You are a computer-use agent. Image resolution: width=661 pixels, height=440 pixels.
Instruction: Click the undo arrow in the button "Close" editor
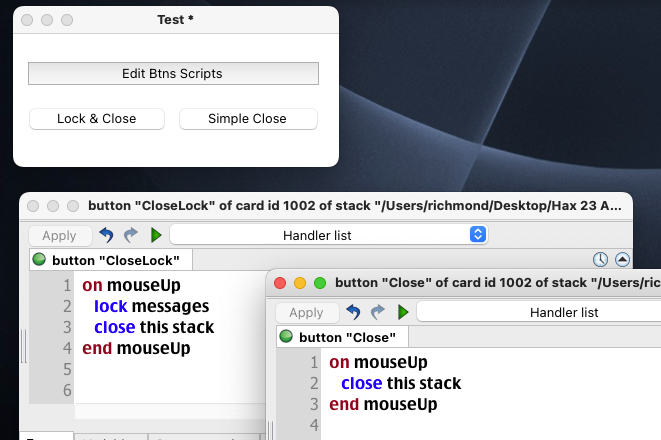[x=353, y=313]
